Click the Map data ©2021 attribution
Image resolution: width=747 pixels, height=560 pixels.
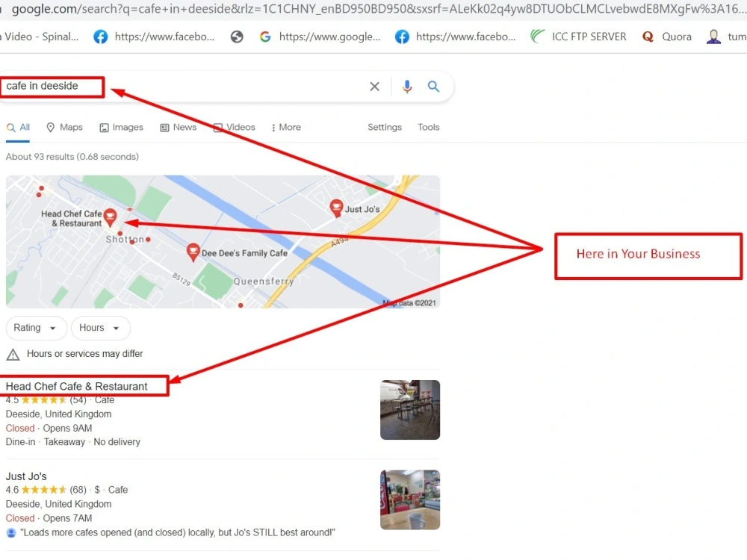click(x=409, y=303)
